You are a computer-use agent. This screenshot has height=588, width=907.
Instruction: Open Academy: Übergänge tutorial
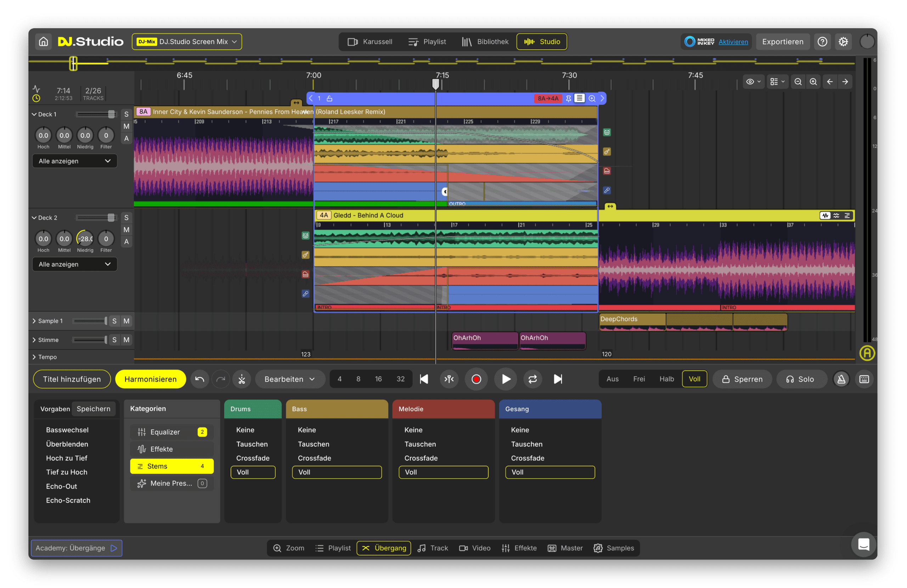pos(76,548)
